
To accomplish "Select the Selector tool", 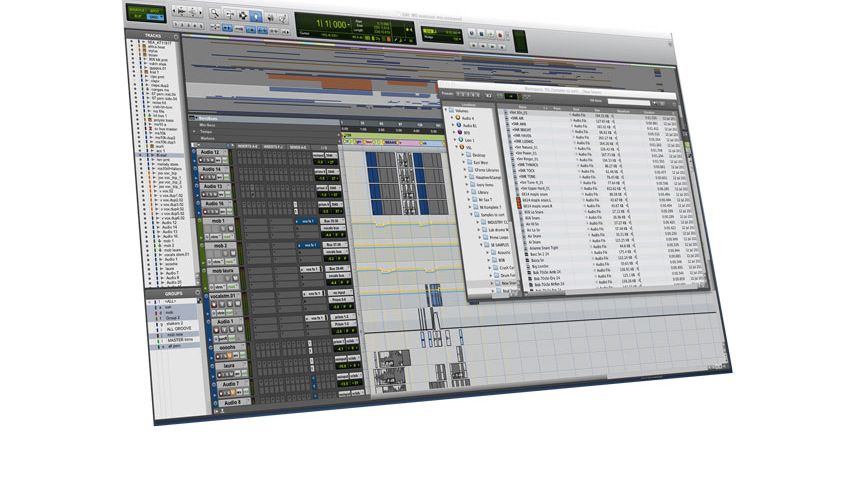I will click(243, 16).
